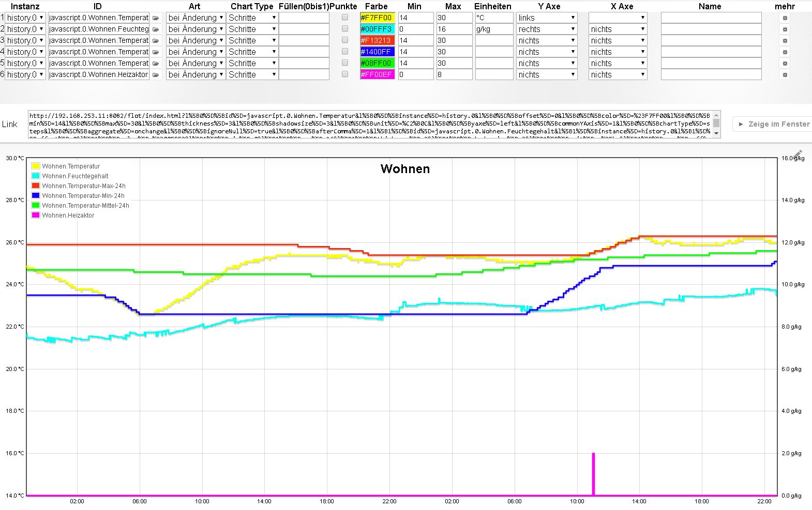Open the ID browse folder icon in row 5
812x510 pixels.
(x=156, y=64)
